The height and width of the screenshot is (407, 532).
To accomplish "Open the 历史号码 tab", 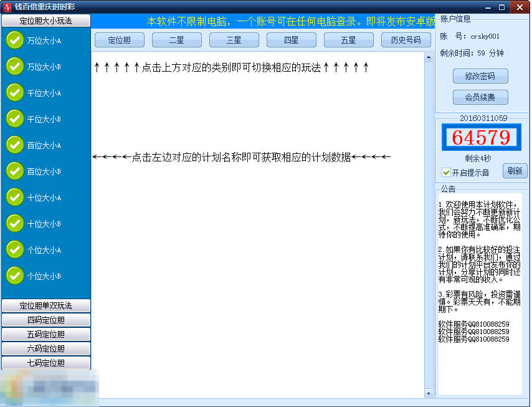I will coord(406,40).
